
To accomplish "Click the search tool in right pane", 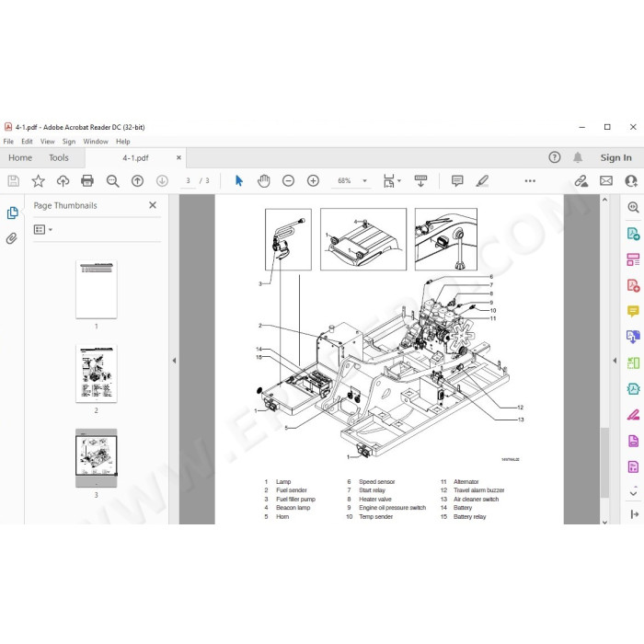I will (x=633, y=207).
